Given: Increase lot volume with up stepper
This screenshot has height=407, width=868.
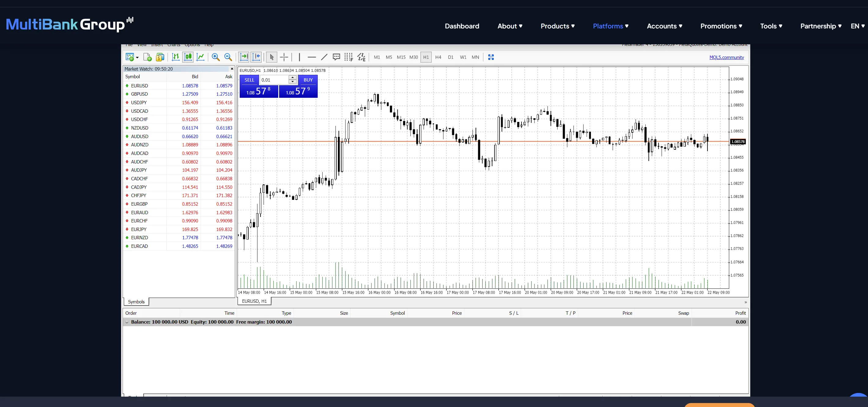Looking at the screenshot, I should point(293,78).
